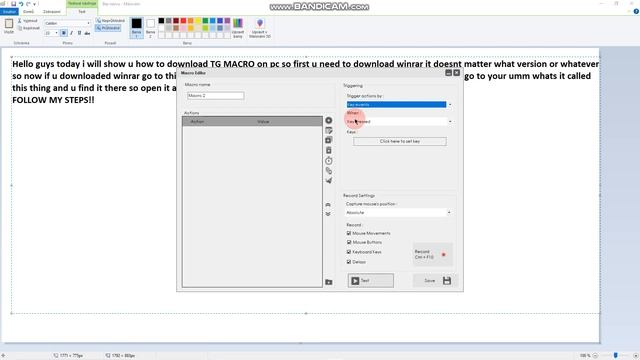
Task: Pick the yellow color from Paint palette
Action: point(198,21)
